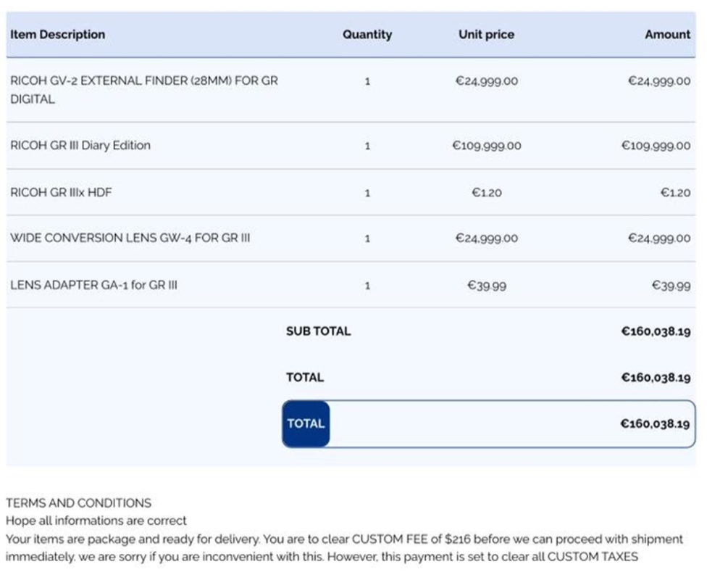Click the TERMS AND CONDITIONS heading
This screenshot has height=580, width=728.
pyautogui.click(x=78, y=503)
